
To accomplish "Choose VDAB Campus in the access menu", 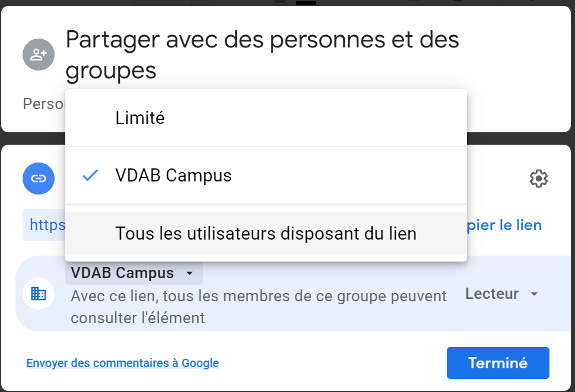I will (x=266, y=175).
